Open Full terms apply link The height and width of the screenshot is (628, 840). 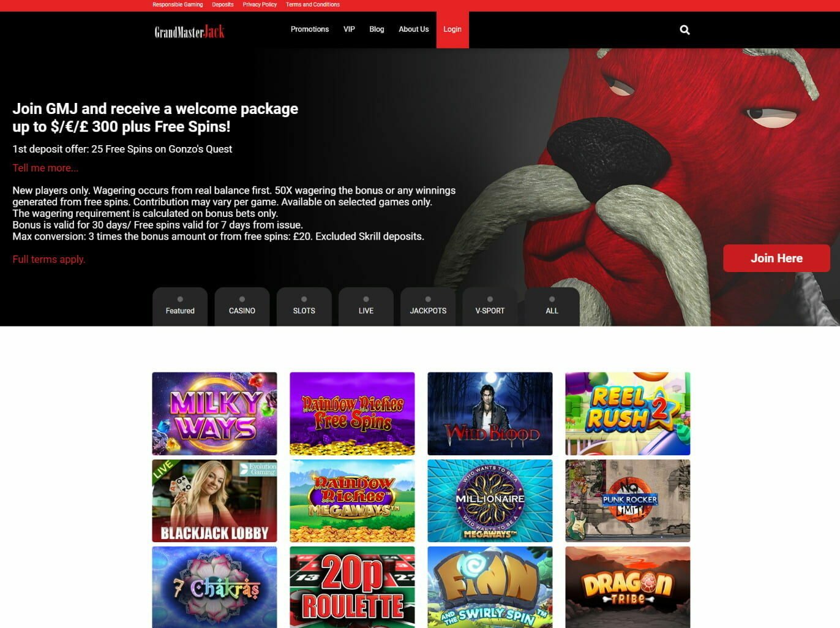pos(49,259)
